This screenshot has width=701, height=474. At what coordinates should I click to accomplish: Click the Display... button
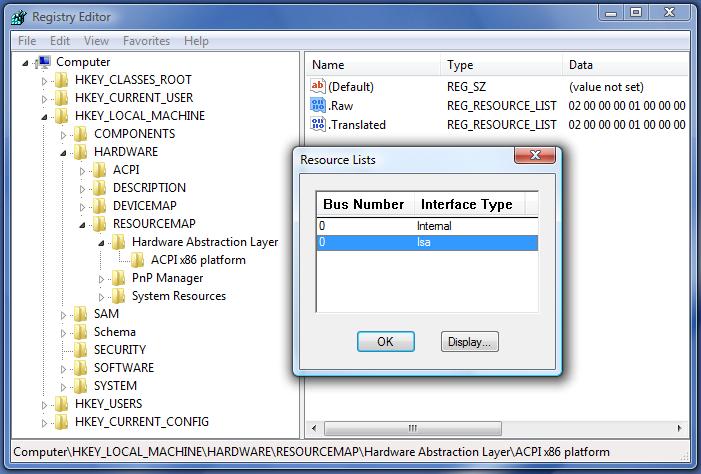pos(469,342)
